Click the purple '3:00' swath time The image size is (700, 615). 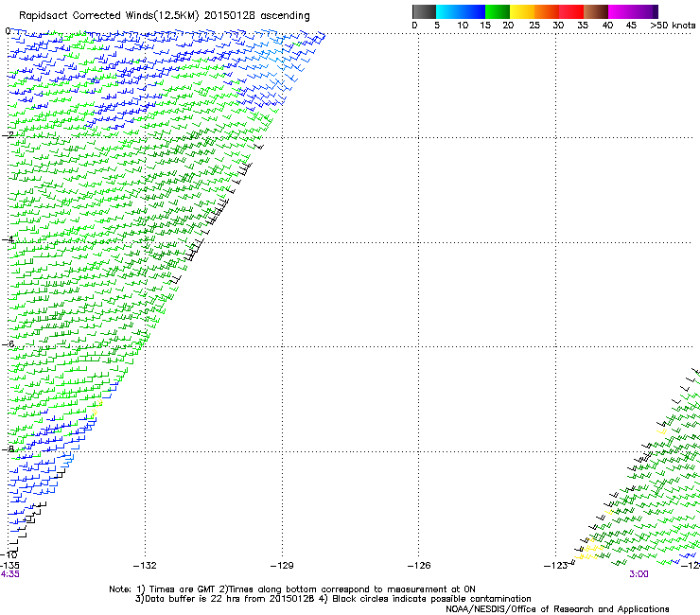[639, 574]
